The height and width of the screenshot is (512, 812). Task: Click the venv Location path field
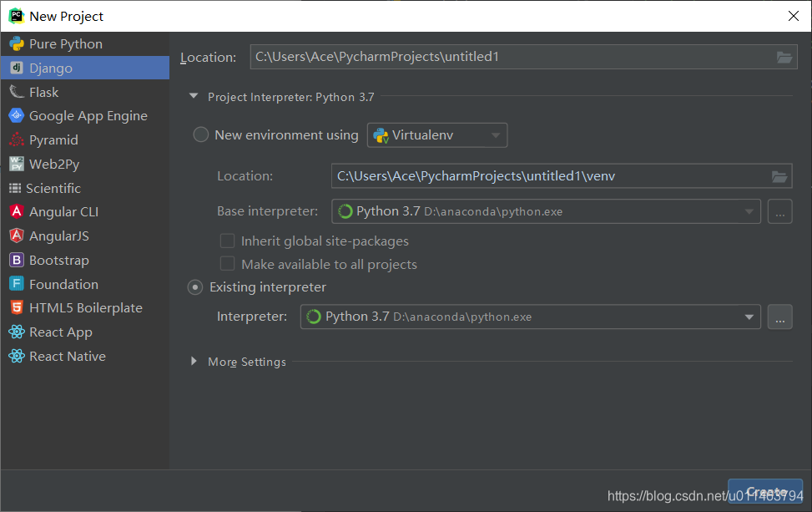562,176
